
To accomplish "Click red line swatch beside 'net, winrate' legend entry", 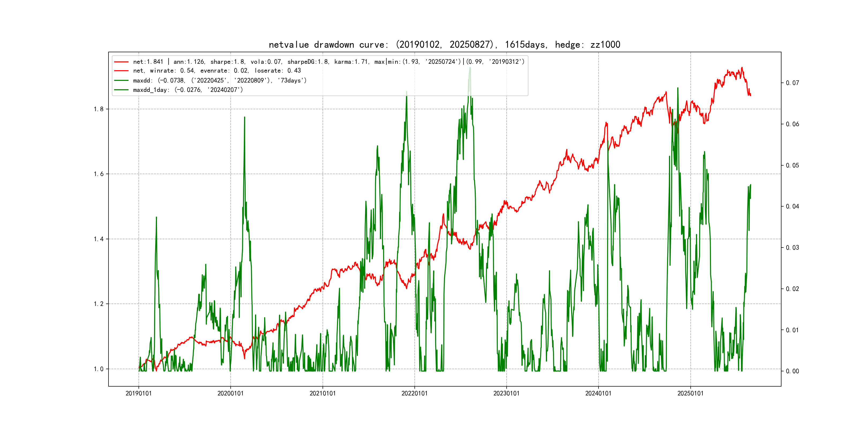I will [121, 71].
